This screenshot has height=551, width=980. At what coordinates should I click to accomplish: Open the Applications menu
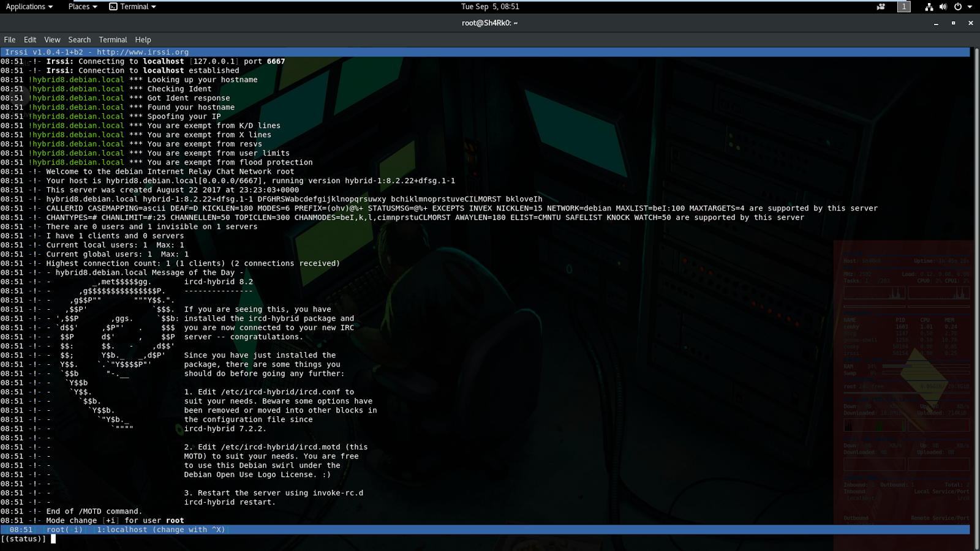24,7
